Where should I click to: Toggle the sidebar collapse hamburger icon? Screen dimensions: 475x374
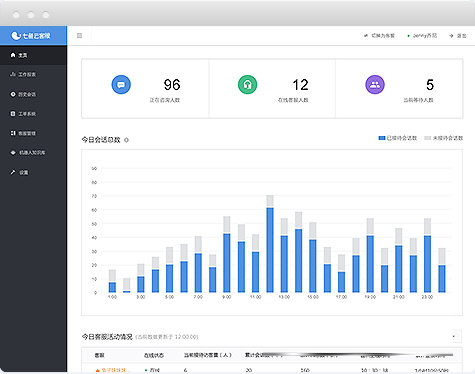tap(79, 36)
